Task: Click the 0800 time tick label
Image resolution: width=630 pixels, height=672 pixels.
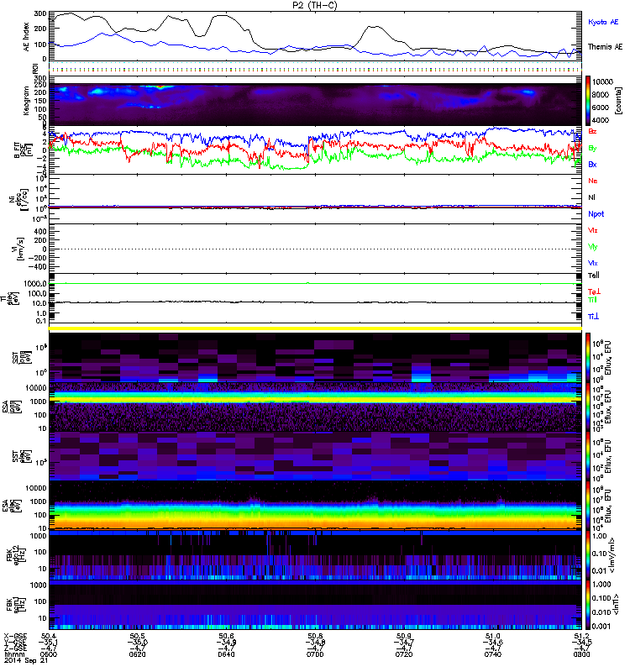Action: click(581, 654)
